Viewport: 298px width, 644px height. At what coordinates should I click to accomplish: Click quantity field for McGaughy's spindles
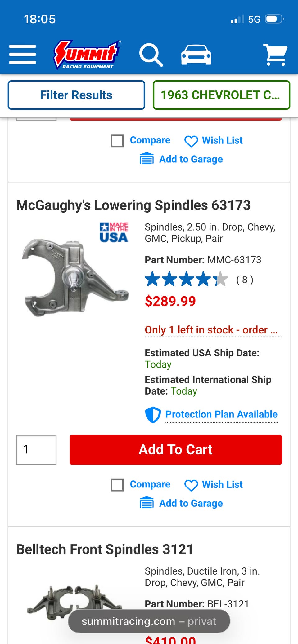point(36,449)
